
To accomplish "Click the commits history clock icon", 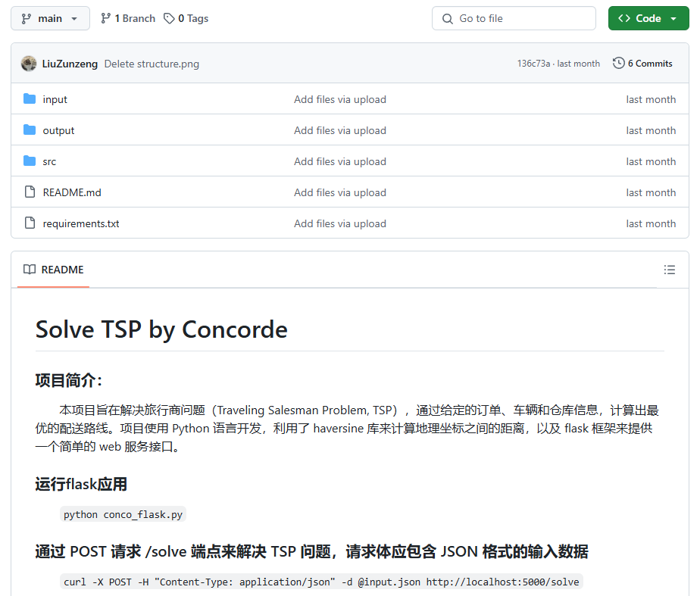I will click(619, 63).
